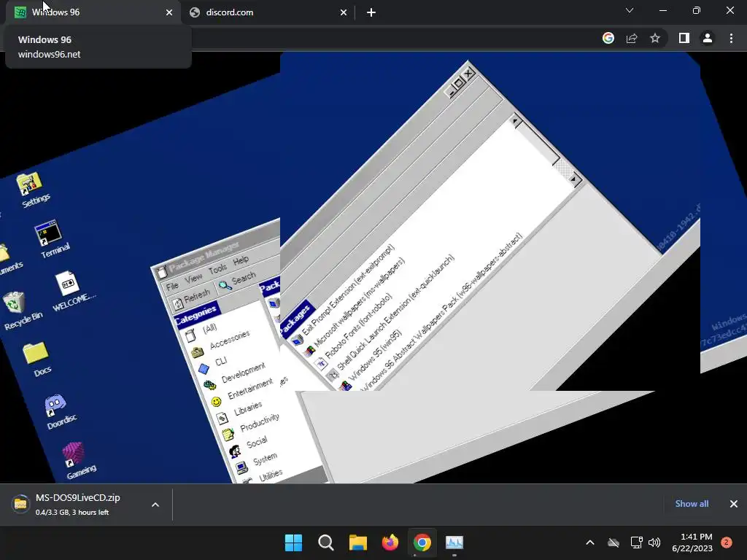Open the Help menu in Package Manager

241,260
